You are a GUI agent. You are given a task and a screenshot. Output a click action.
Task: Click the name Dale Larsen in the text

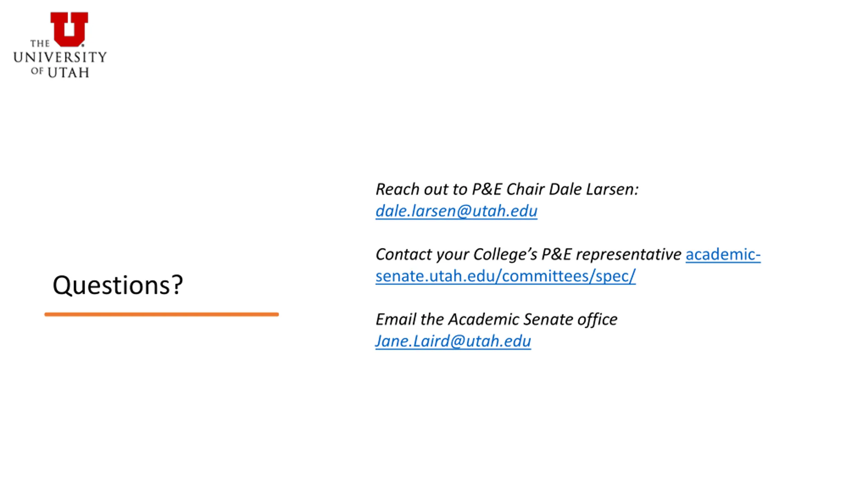coord(594,189)
